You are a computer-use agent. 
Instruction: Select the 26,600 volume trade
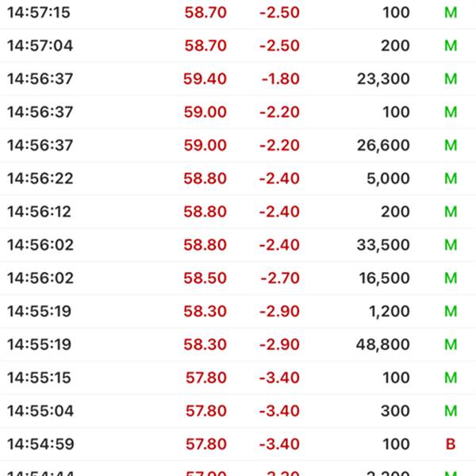[x=383, y=145]
